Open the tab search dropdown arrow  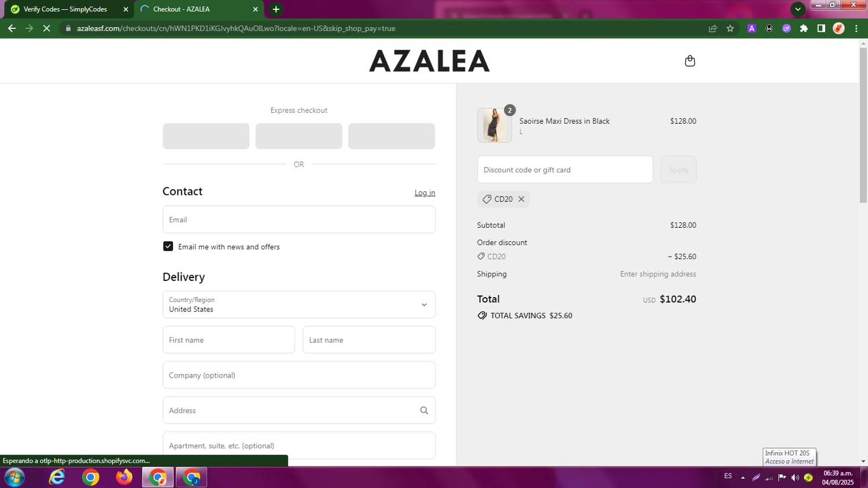(x=798, y=9)
